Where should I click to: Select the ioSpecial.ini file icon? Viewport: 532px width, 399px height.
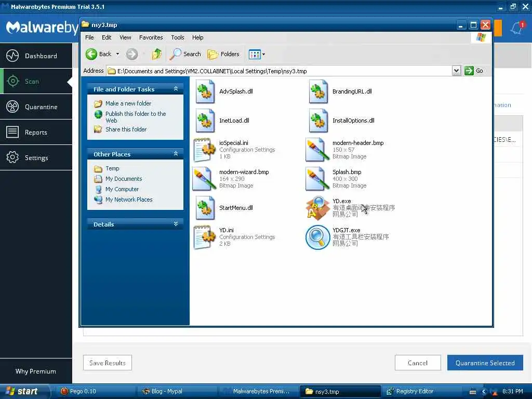pos(205,150)
